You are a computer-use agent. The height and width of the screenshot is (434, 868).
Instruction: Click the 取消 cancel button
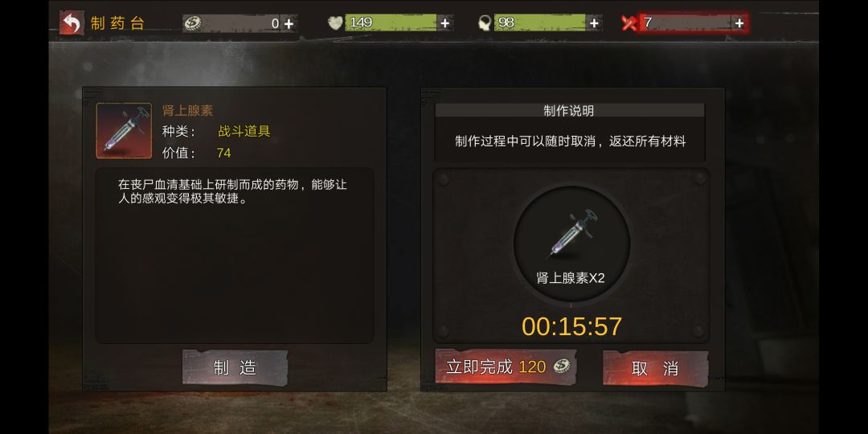(656, 368)
